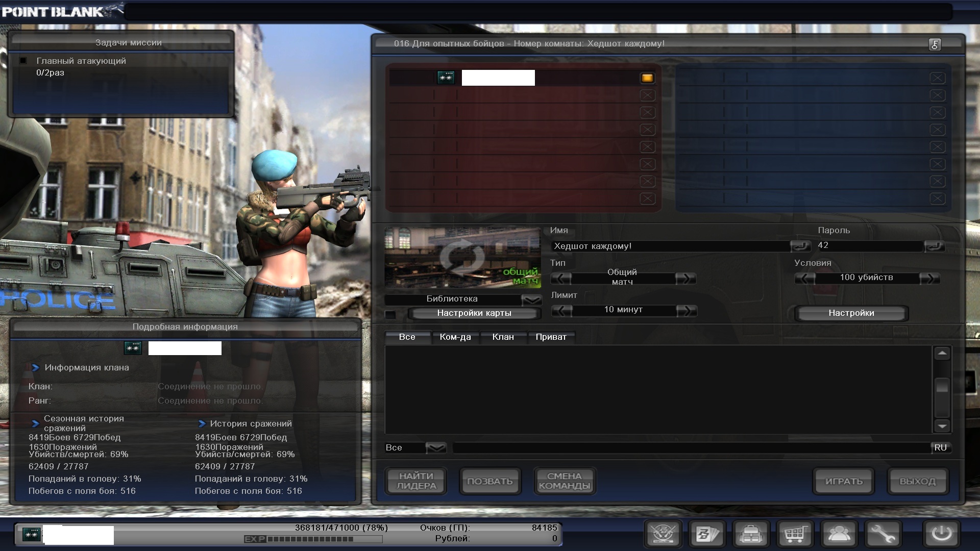Screen dimensions: 980x551
Task: Close the last slot of the blue team
Action: (937, 198)
